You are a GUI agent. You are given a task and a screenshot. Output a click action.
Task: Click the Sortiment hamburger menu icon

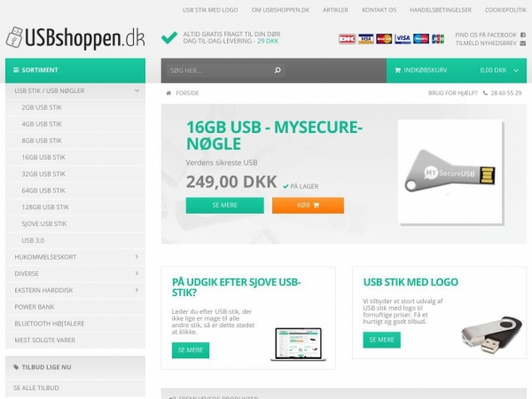16,70
